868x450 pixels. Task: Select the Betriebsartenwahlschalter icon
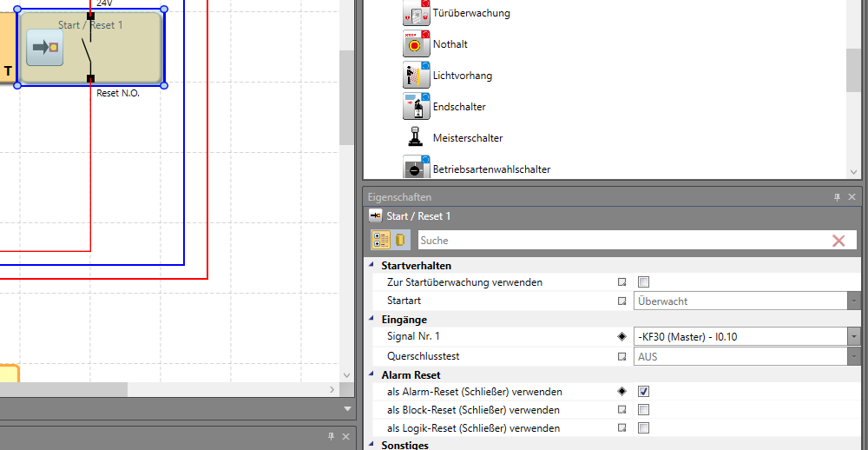coord(416,169)
